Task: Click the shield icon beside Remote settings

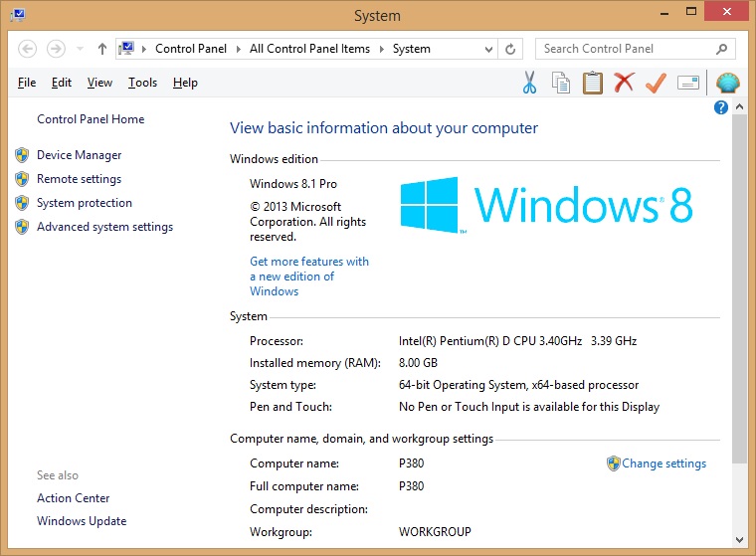Action: (x=22, y=179)
